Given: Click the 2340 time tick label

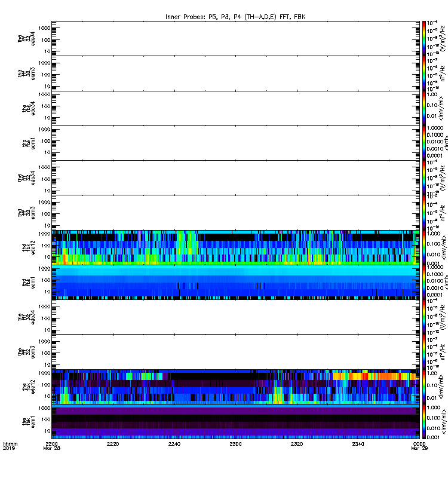Looking at the screenshot, I should point(358,444).
